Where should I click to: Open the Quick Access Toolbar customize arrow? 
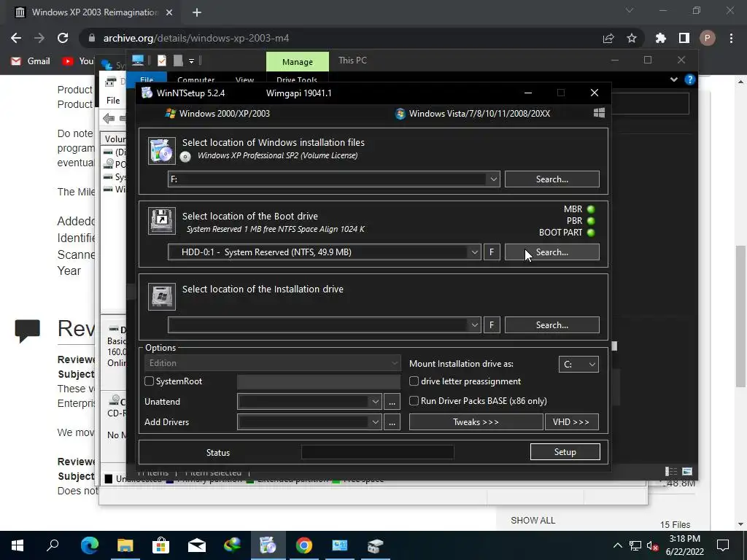point(192,61)
